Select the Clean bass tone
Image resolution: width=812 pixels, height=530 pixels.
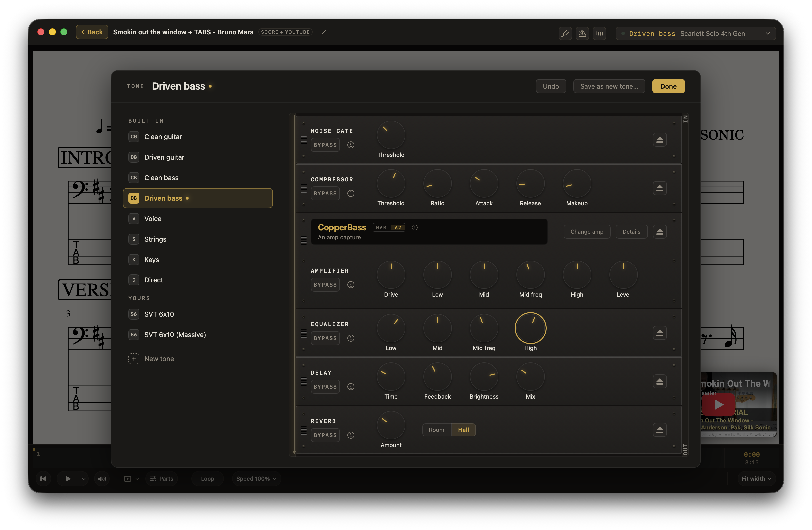point(198,178)
